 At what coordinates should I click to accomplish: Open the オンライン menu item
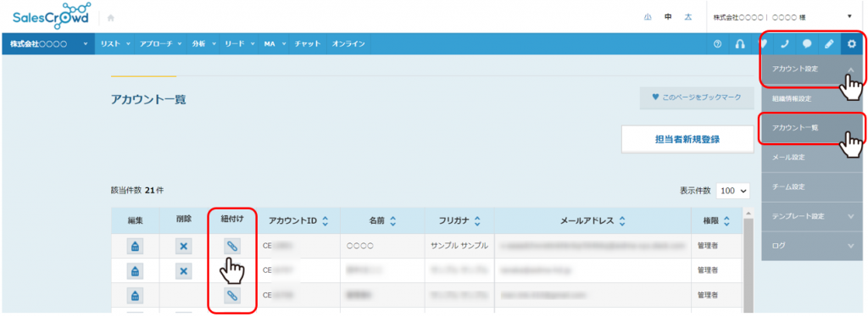348,44
